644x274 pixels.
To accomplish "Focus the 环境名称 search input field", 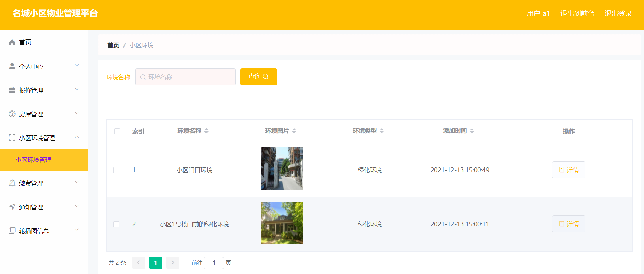I will click(x=185, y=77).
